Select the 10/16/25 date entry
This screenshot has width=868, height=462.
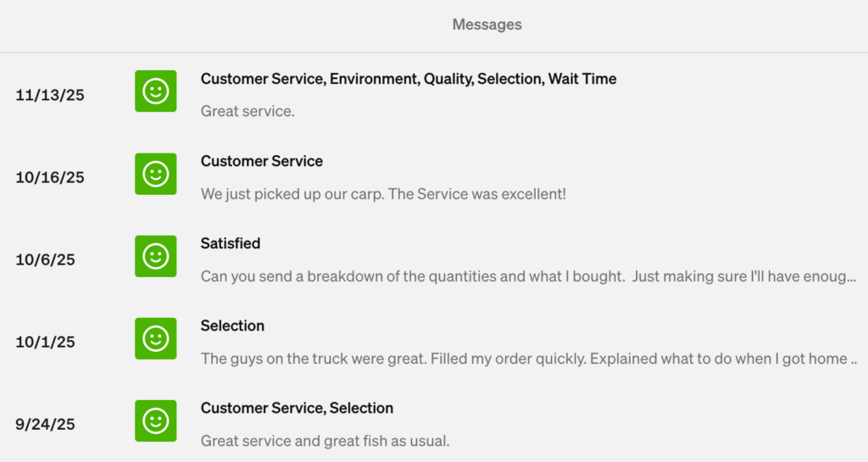point(50,177)
